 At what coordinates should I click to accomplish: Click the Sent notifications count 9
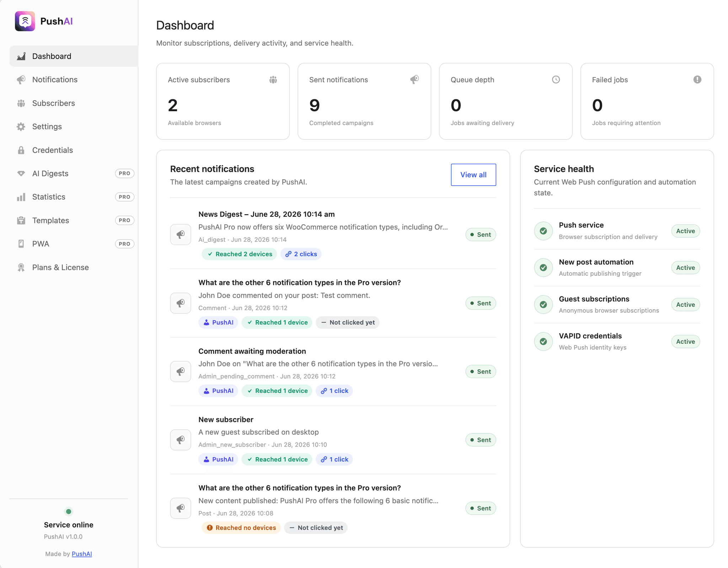[315, 105]
